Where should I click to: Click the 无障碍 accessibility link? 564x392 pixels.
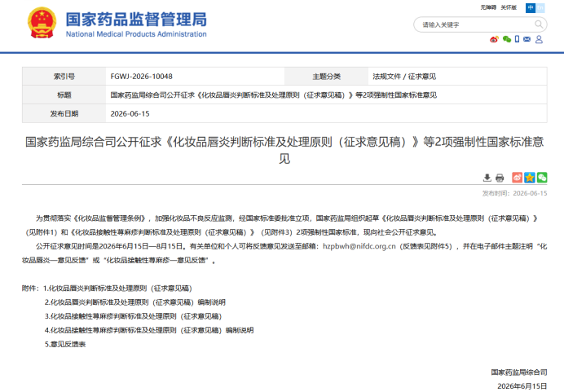coord(488,7)
